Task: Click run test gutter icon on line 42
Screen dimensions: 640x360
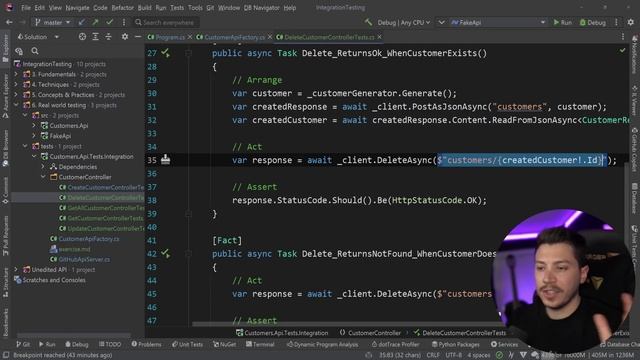Action: [165, 253]
